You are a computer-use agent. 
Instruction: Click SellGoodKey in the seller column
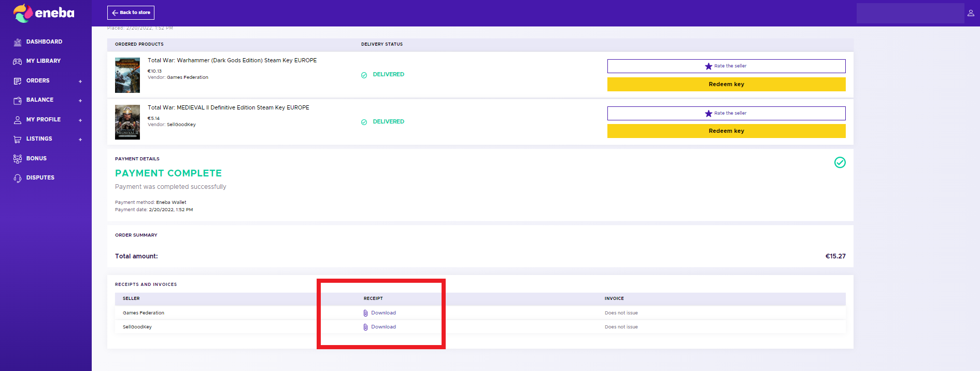tap(137, 327)
